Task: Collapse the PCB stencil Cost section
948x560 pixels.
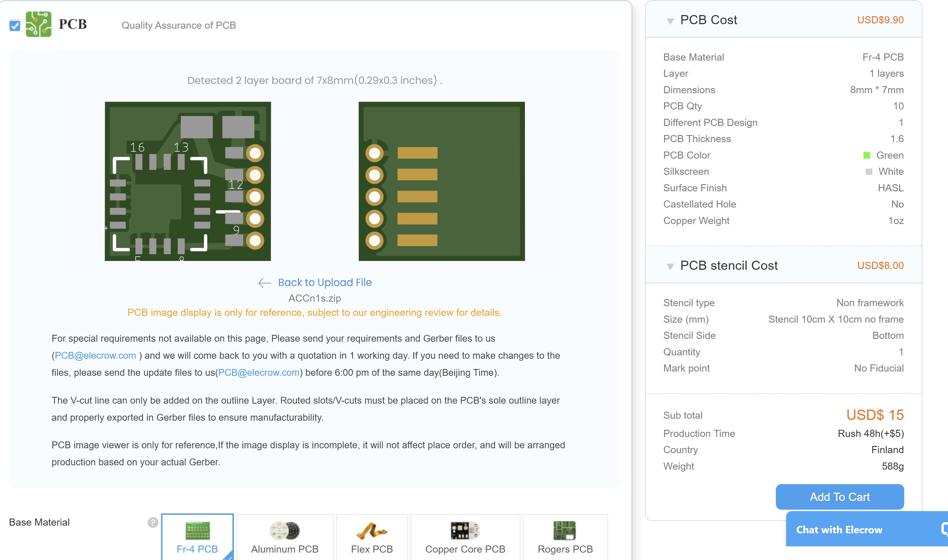Action: 670,267
